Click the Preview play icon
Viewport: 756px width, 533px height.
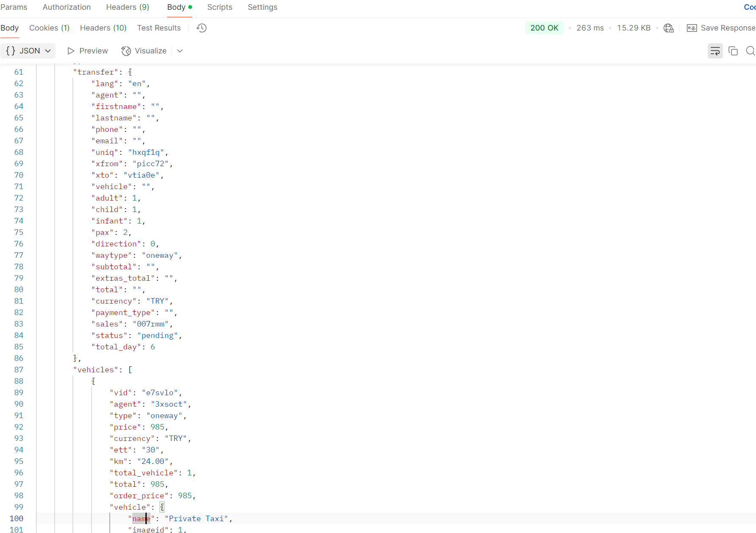(x=71, y=51)
